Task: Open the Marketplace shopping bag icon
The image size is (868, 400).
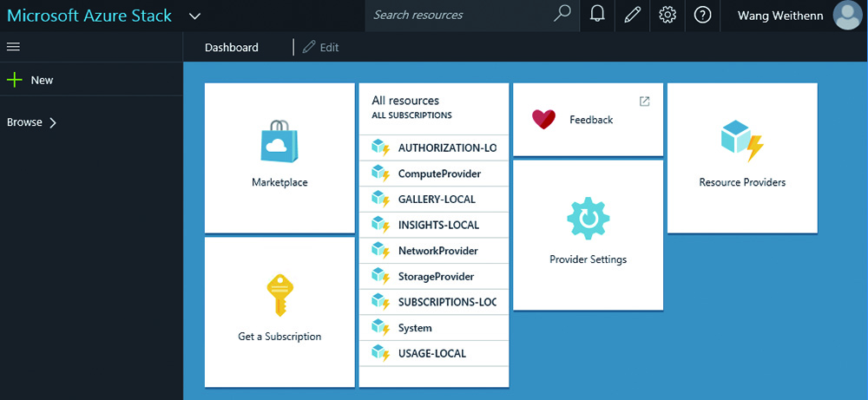Action: tap(279, 141)
